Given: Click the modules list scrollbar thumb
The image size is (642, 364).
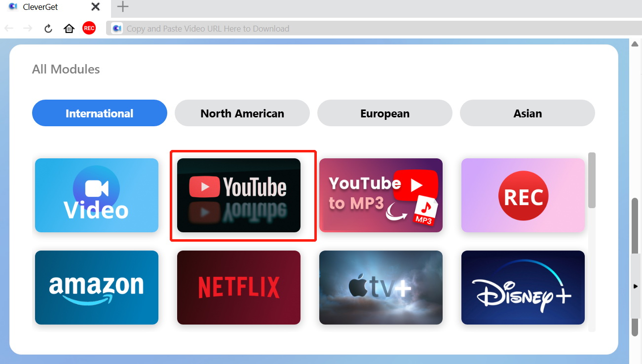Looking at the screenshot, I should click(592, 180).
